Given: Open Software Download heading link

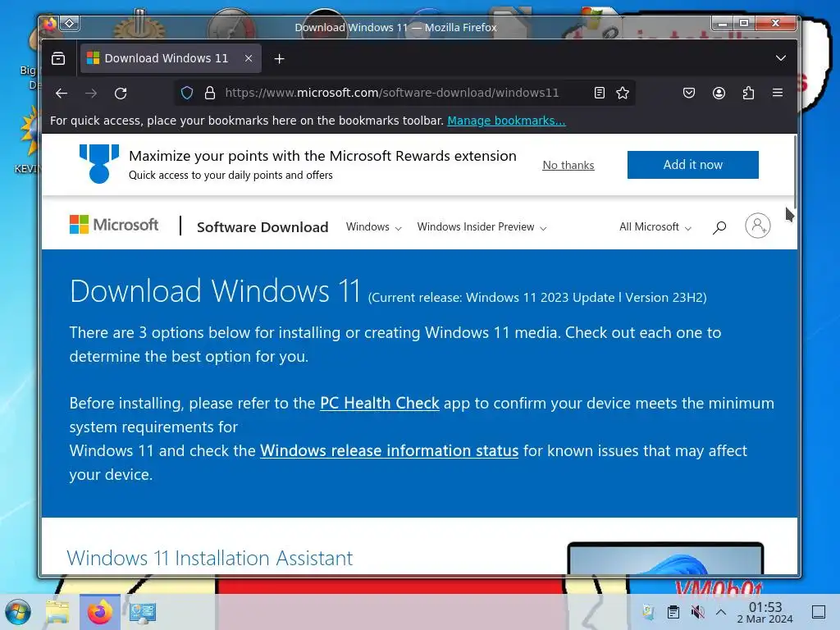Looking at the screenshot, I should pos(262,227).
